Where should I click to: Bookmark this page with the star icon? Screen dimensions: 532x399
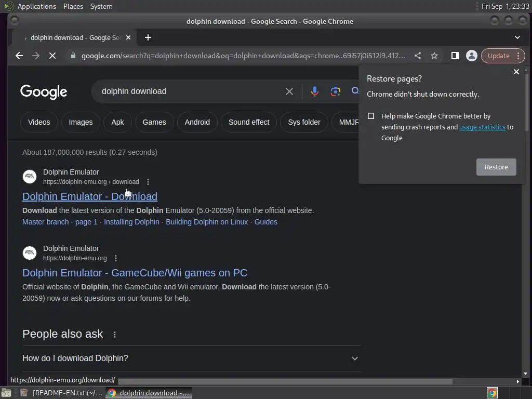point(434,56)
